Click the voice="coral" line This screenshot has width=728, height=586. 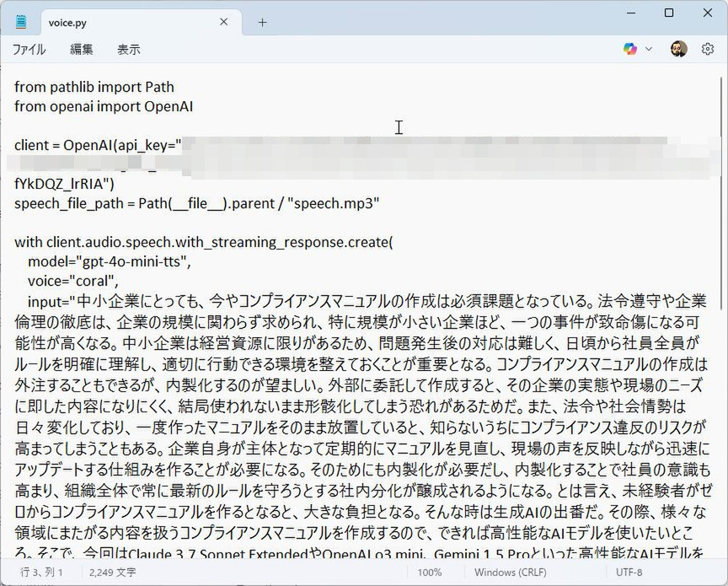(73, 281)
